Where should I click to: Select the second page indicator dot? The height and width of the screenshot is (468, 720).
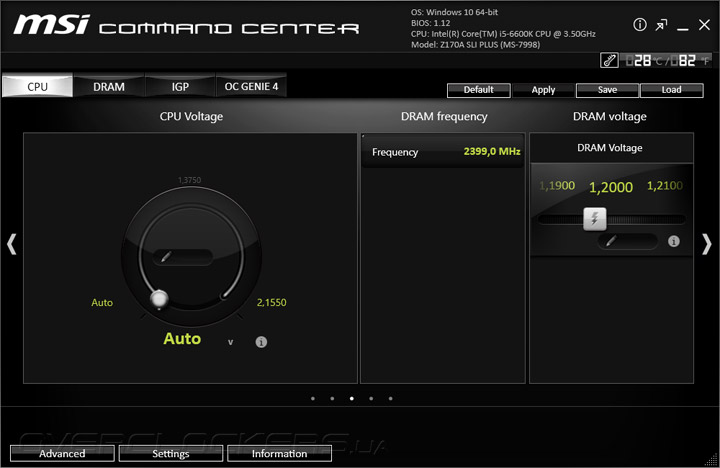332,398
